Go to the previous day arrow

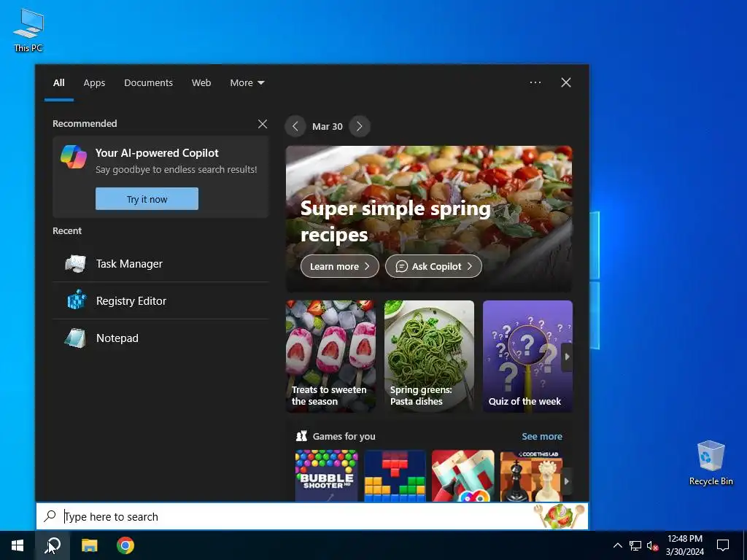295,126
